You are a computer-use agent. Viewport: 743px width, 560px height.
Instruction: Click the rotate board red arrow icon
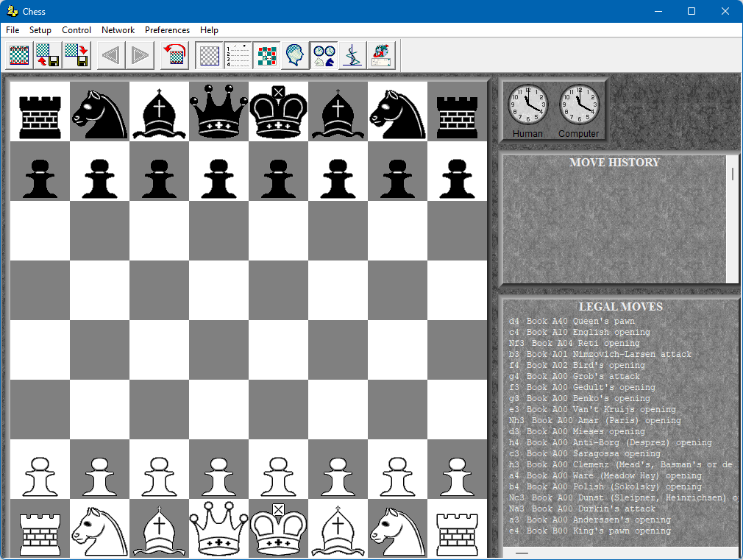pyautogui.click(x=174, y=55)
